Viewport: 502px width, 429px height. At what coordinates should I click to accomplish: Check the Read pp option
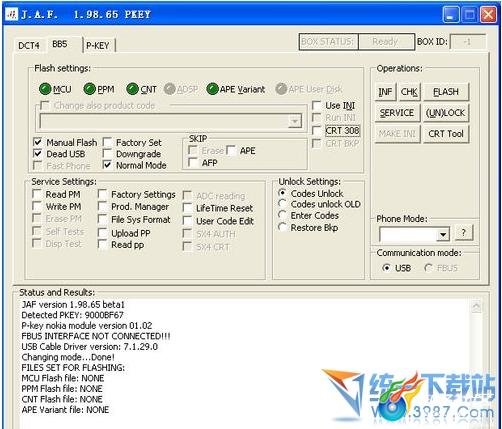tap(102, 244)
